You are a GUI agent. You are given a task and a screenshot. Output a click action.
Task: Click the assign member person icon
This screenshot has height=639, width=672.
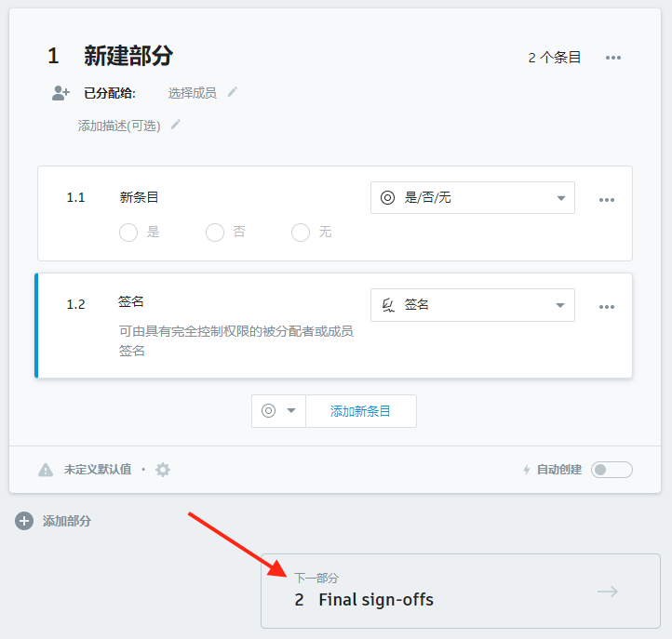click(x=60, y=93)
